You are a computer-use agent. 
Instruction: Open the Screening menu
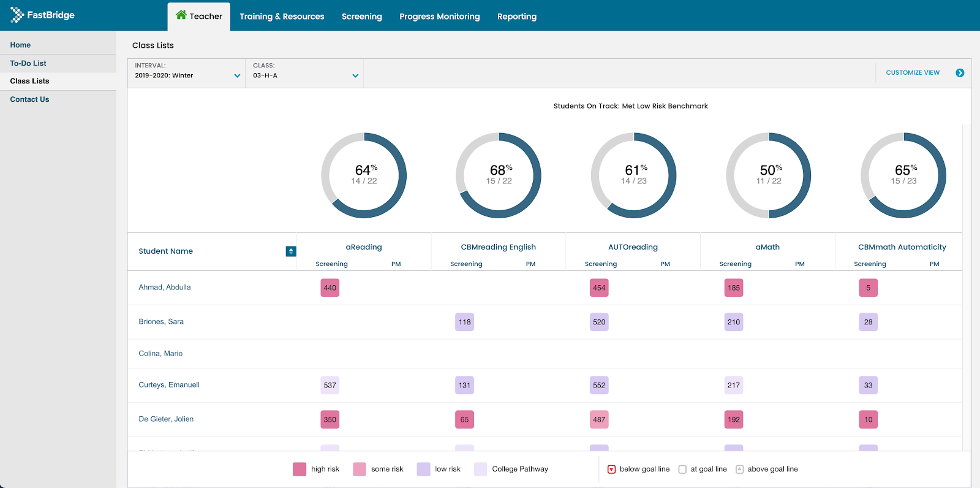[x=362, y=17]
